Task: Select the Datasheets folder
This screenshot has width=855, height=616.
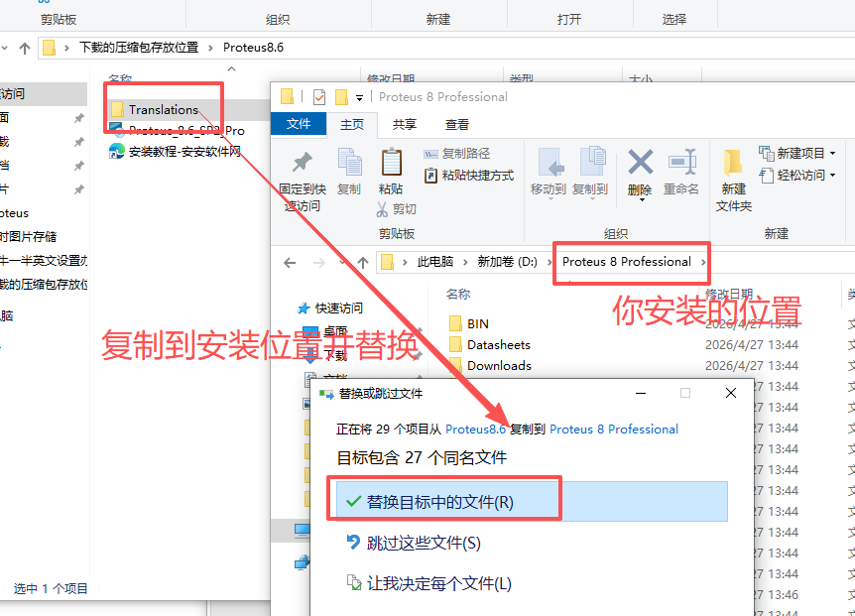Action: [498, 345]
